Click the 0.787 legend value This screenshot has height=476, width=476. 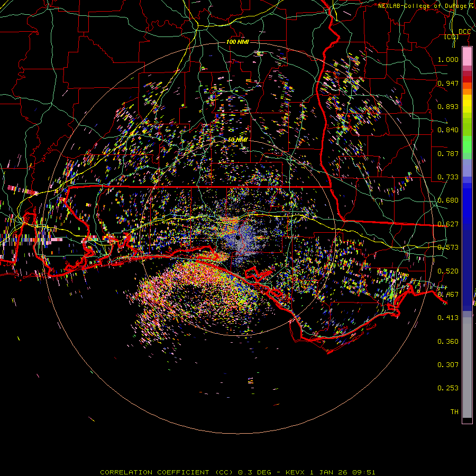pos(448,153)
